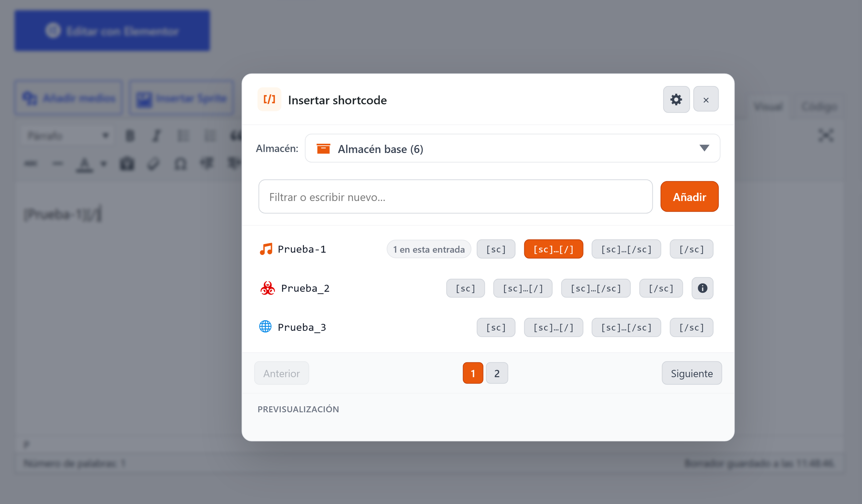This screenshot has width=862, height=504.
Task: Go to the Anterior page
Action: [281, 373]
